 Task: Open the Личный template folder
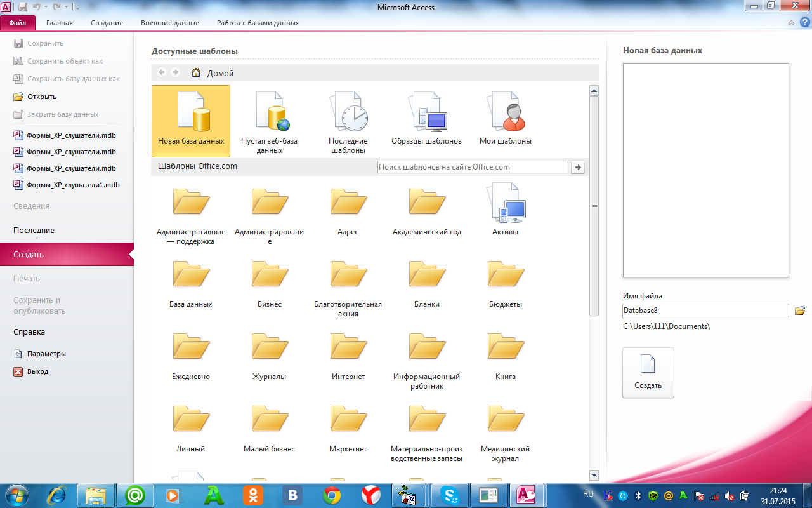pos(191,429)
